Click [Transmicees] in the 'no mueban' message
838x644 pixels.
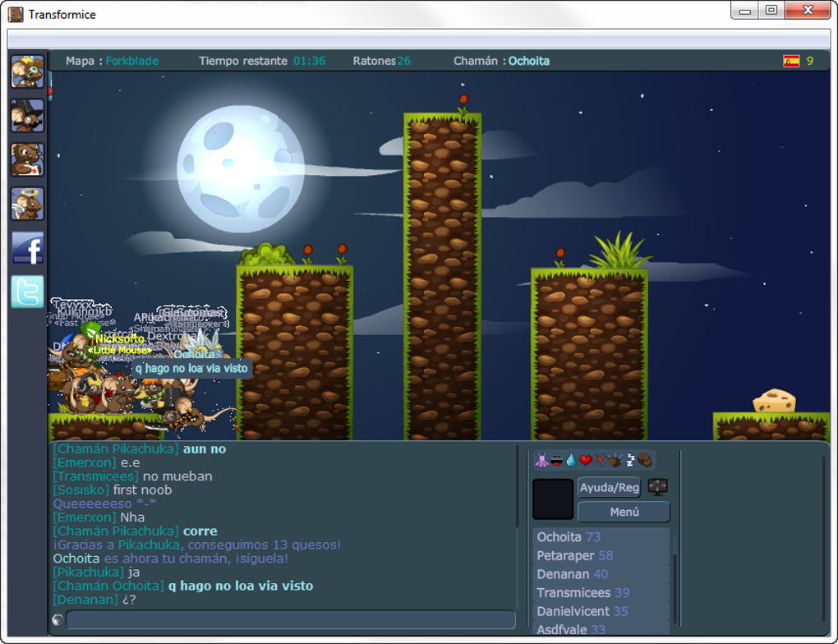[95, 476]
